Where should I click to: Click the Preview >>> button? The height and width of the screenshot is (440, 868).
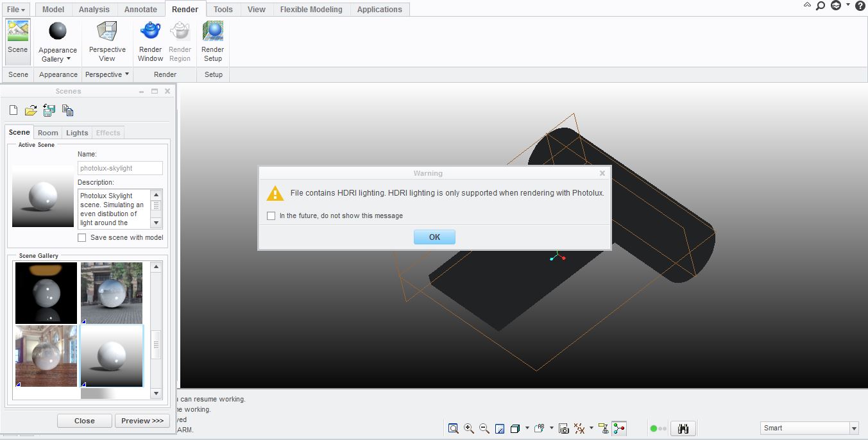(x=142, y=421)
